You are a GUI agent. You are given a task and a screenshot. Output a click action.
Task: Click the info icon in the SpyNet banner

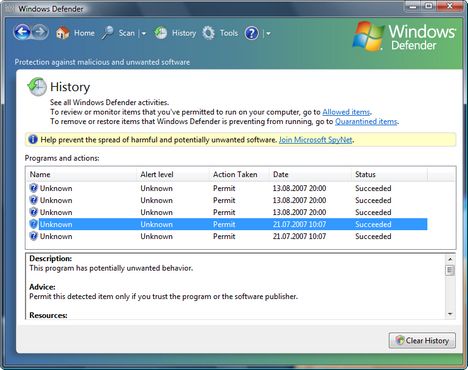coord(33,139)
